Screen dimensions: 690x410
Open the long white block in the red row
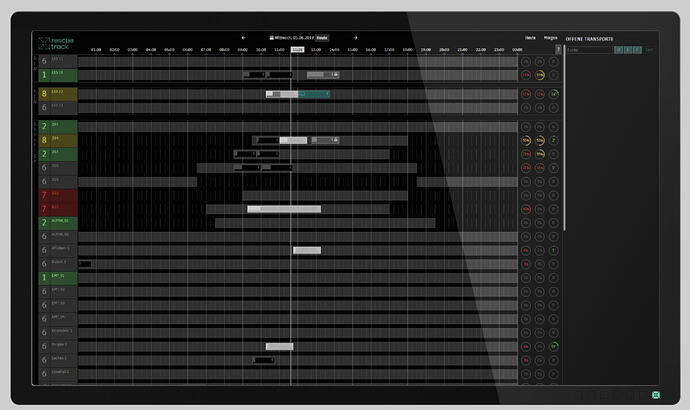pyautogui.click(x=284, y=209)
